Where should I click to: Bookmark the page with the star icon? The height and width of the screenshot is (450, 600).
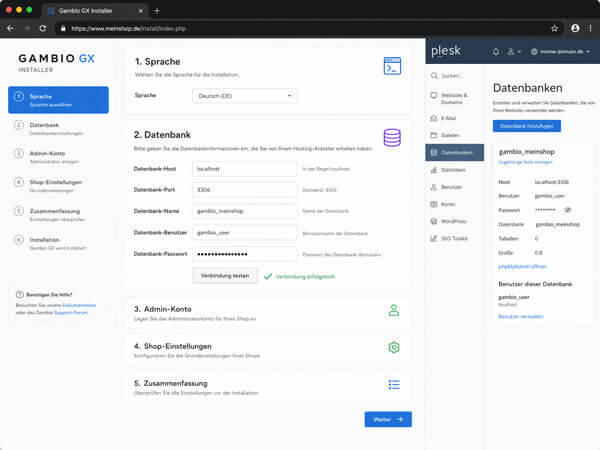click(554, 28)
